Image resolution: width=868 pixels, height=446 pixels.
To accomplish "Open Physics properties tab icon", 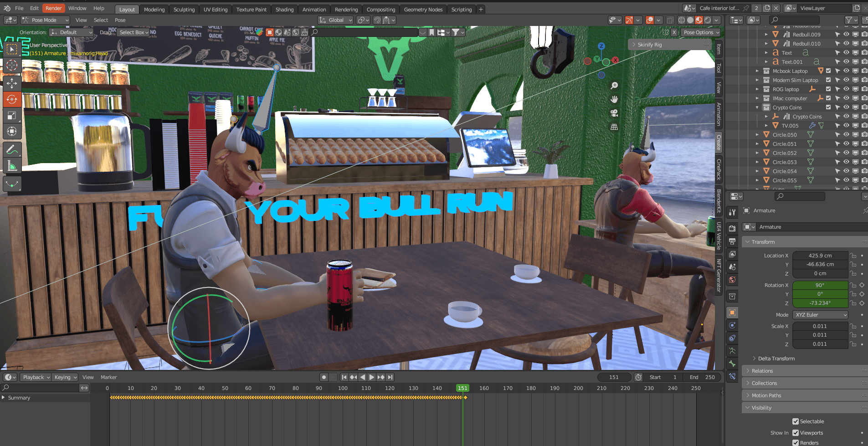I will [x=732, y=325].
